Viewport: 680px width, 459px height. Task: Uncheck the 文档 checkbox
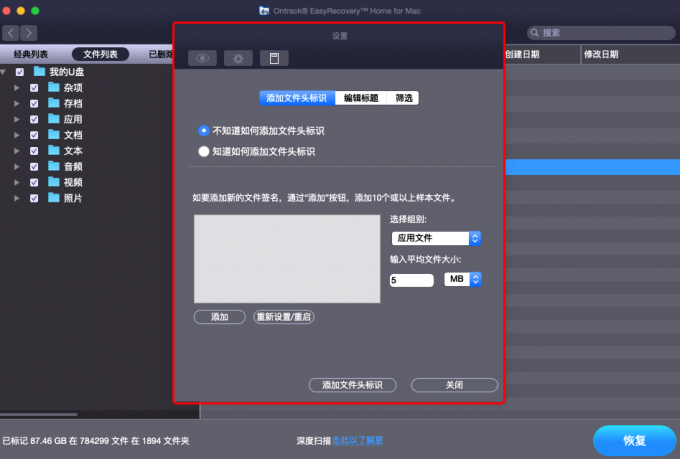(34, 135)
